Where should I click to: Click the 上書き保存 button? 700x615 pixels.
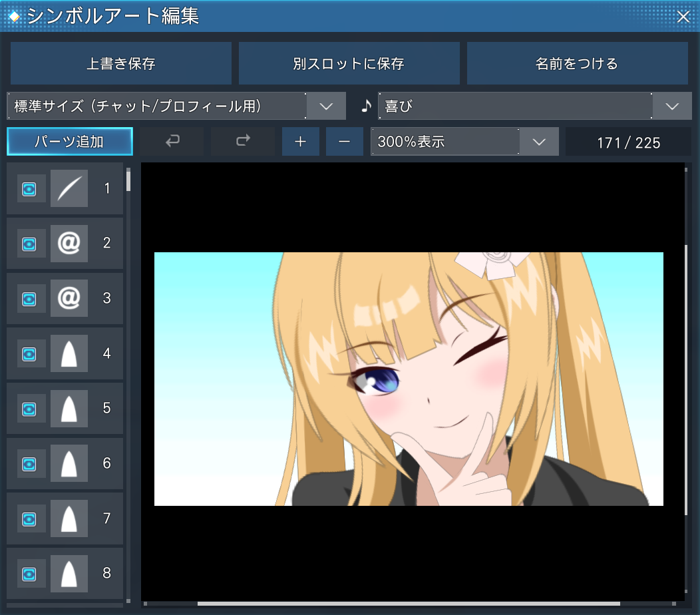point(121,63)
